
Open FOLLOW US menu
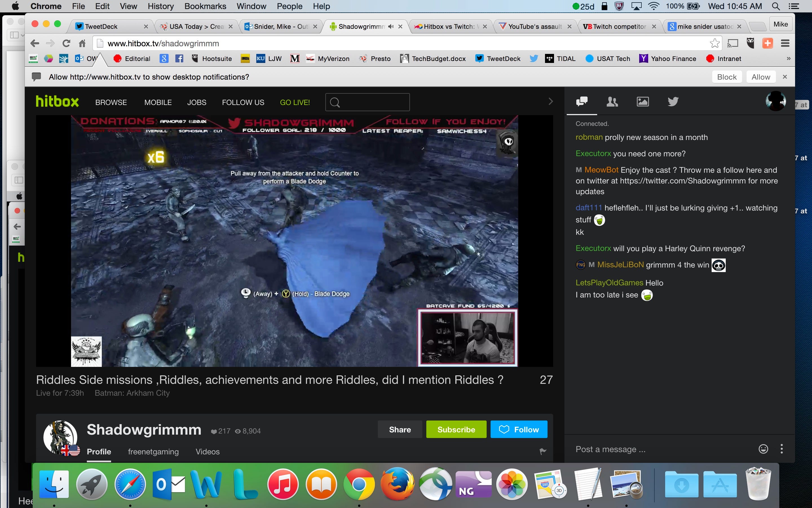coord(243,102)
